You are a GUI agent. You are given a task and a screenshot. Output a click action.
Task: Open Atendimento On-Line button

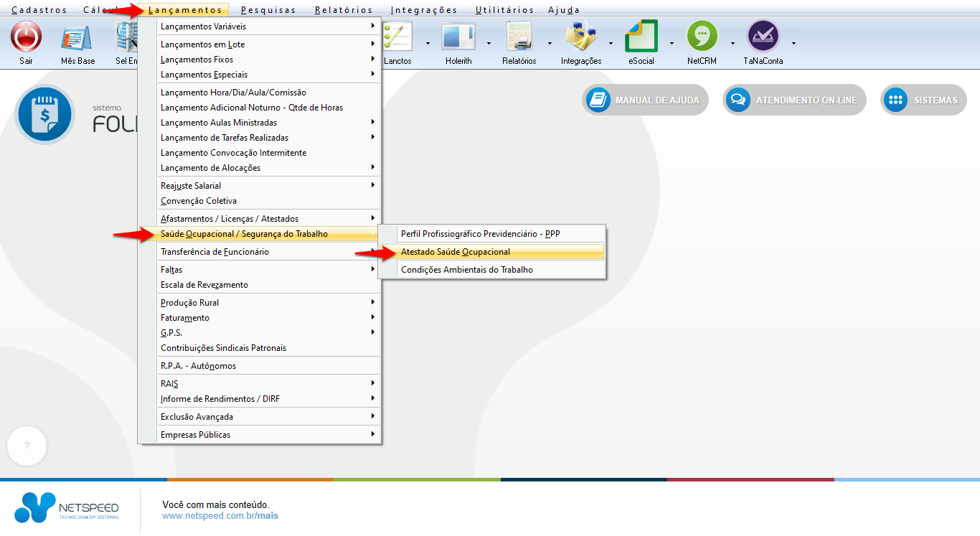pos(794,100)
